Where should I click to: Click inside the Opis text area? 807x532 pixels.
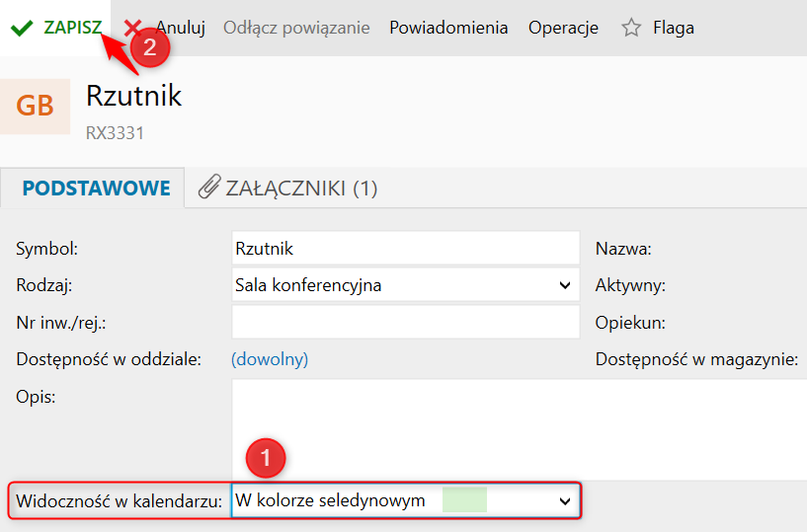pyautogui.click(x=519, y=429)
